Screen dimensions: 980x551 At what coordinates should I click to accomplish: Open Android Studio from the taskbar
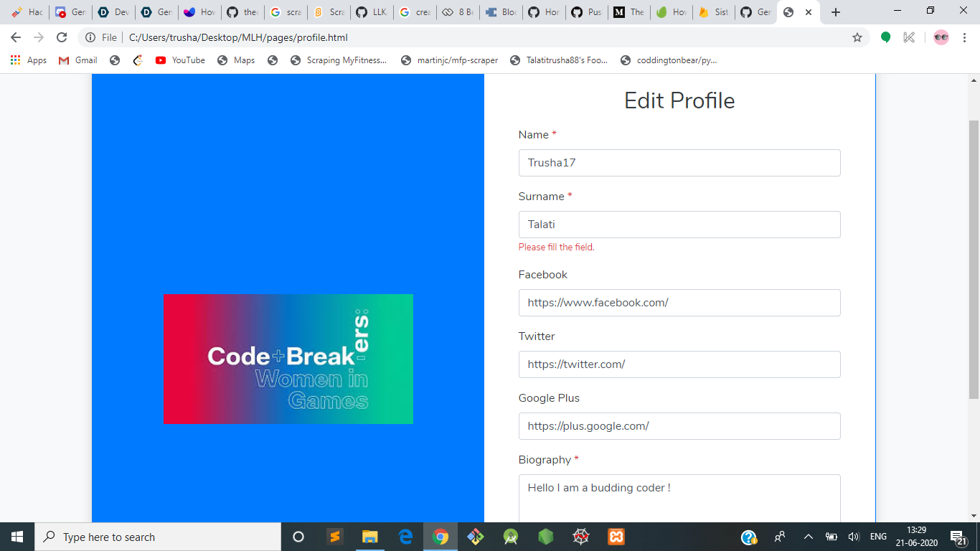[x=511, y=537]
